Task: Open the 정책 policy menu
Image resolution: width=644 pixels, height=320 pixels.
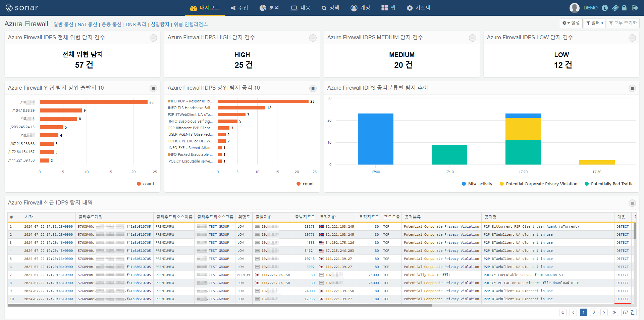Action: (330, 8)
